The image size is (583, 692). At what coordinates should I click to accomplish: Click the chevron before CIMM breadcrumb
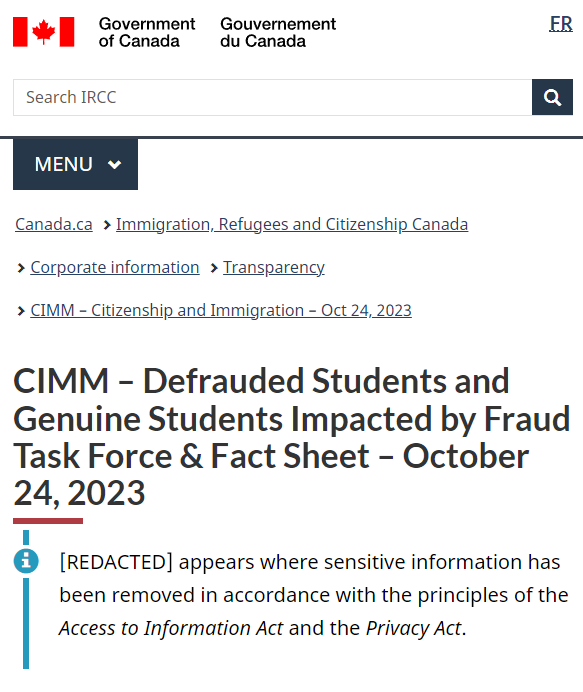coord(21,311)
